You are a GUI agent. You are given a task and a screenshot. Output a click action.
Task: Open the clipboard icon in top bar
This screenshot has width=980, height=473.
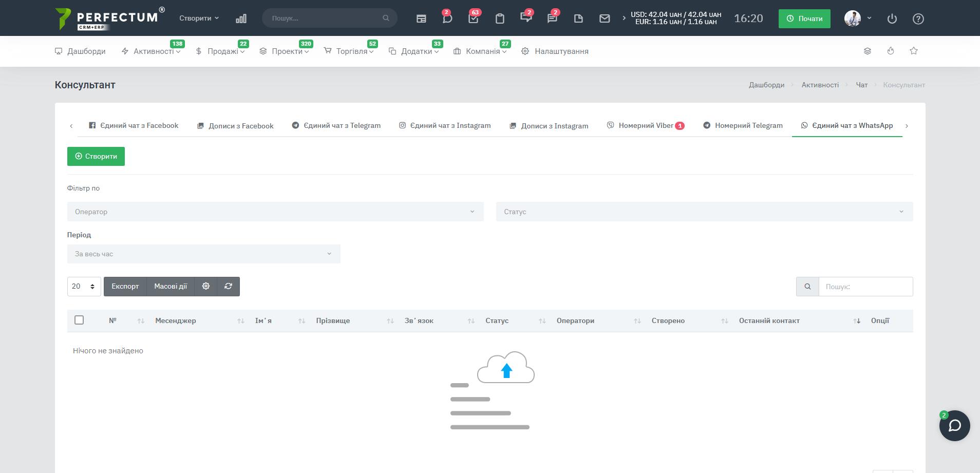(x=500, y=18)
